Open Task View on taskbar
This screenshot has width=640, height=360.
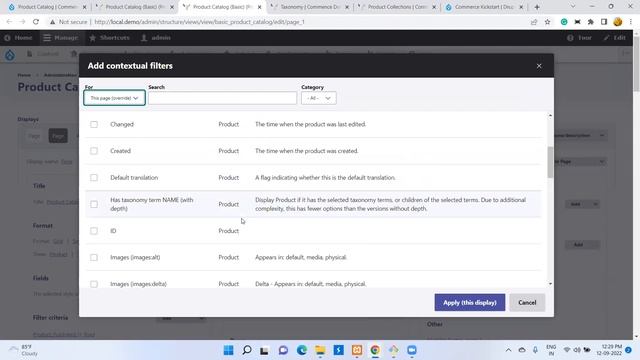[264, 350]
